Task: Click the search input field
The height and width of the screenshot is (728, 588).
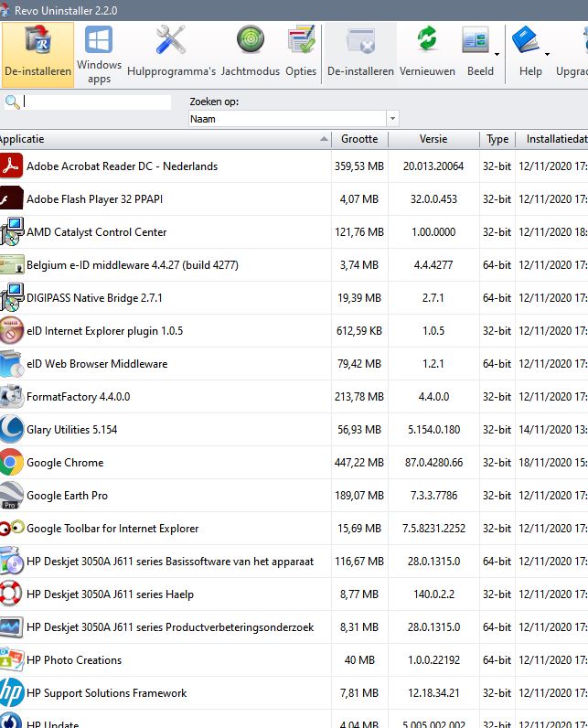Action: pyautogui.click(x=96, y=102)
